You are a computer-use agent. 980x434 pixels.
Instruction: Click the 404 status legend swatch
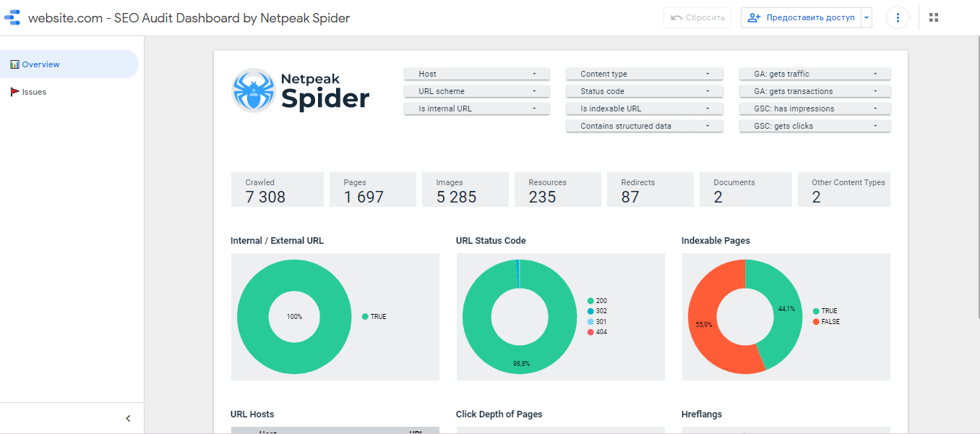[x=590, y=332]
